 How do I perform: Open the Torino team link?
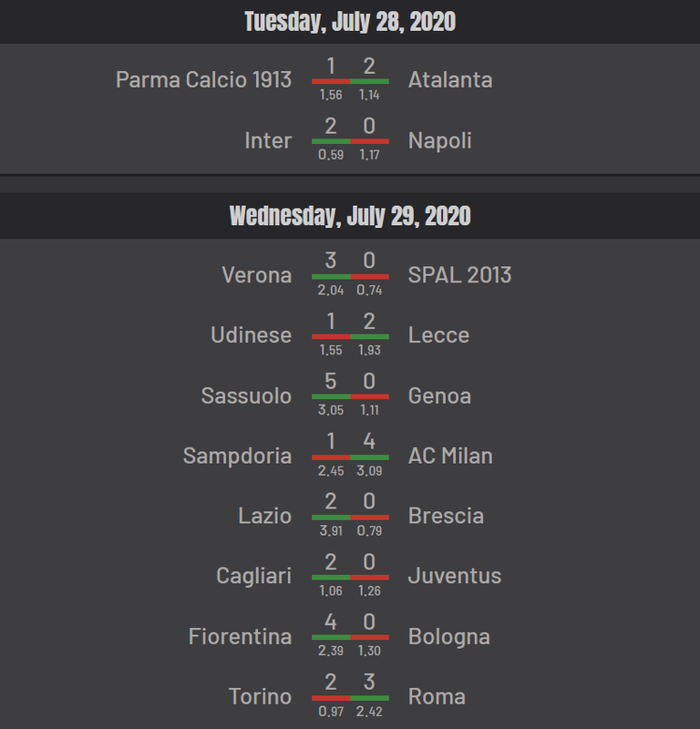click(x=261, y=696)
